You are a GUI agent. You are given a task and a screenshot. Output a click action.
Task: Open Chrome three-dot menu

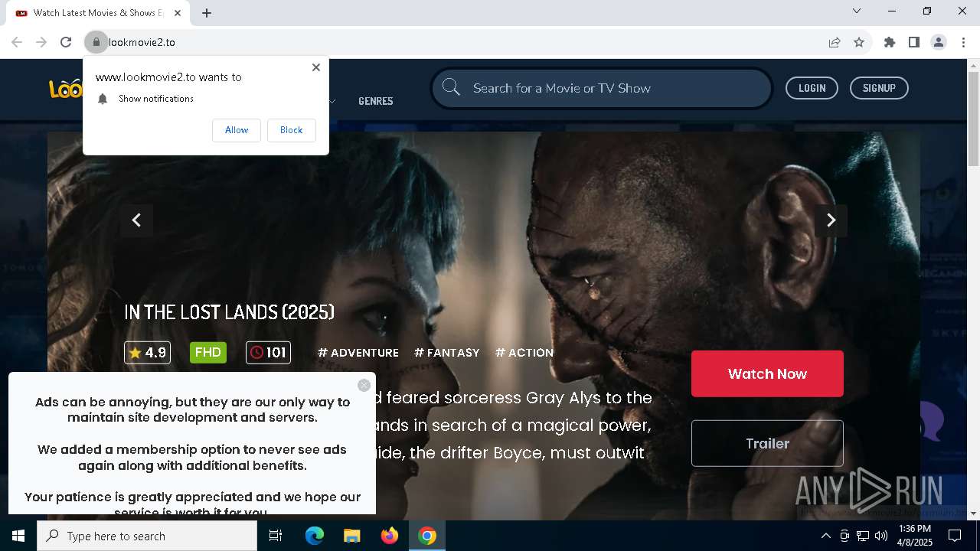pyautogui.click(x=963, y=42)
